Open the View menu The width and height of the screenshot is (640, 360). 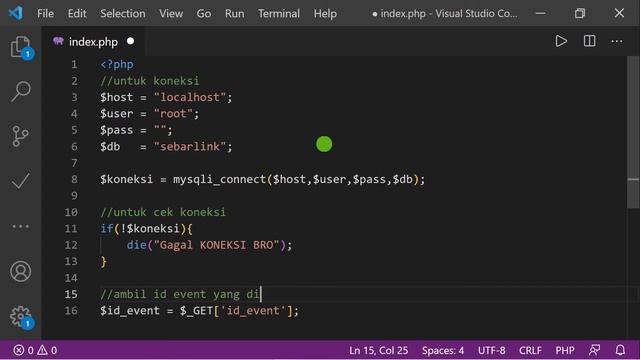pos(171,13)
